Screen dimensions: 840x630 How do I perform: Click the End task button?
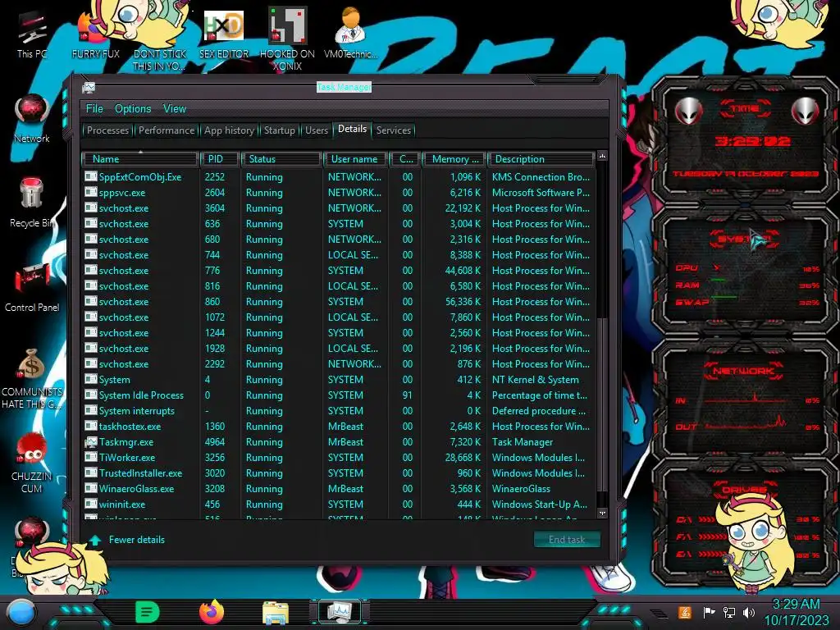pyautogui.click(x=567, y=540)
